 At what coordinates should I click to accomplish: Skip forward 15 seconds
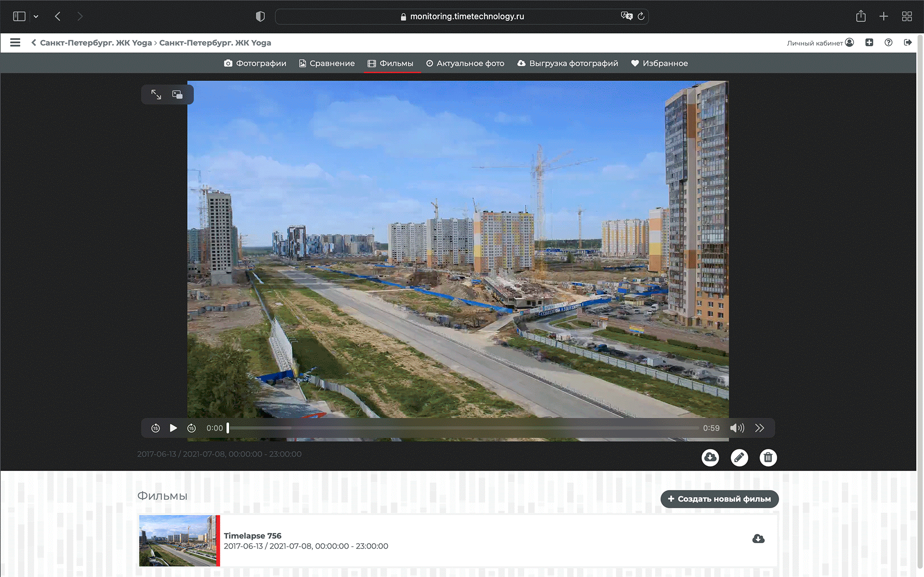(192, 428)
